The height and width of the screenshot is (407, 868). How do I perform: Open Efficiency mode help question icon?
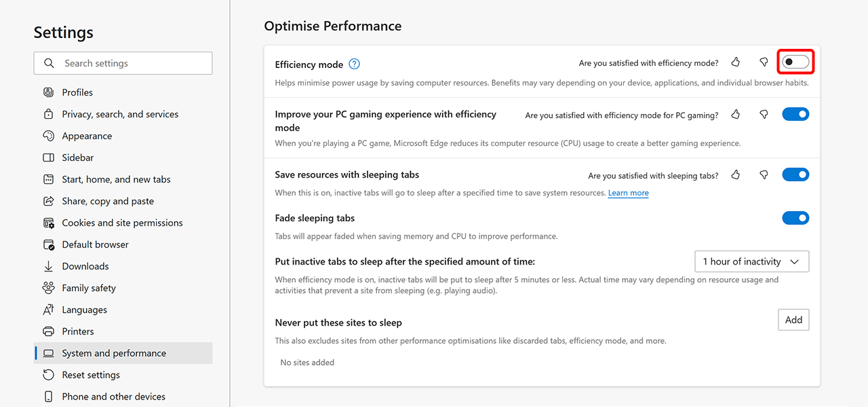(x=354, y=64)
